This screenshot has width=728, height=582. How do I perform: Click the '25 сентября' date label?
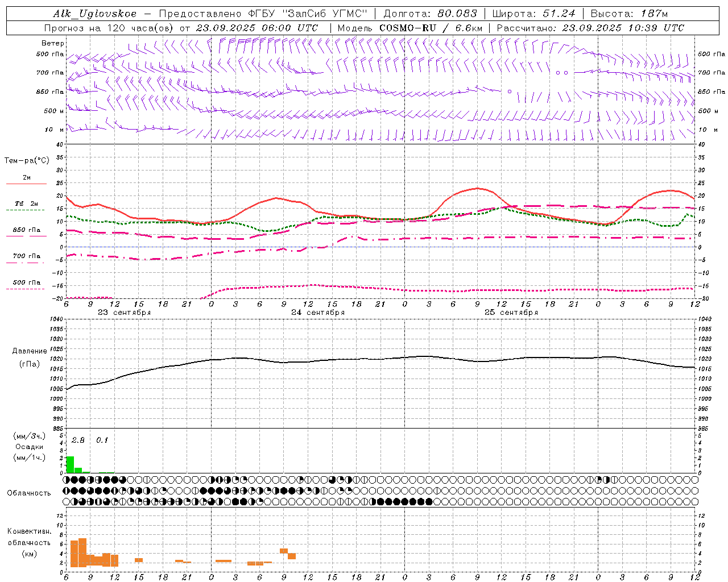tap(511, 313)
